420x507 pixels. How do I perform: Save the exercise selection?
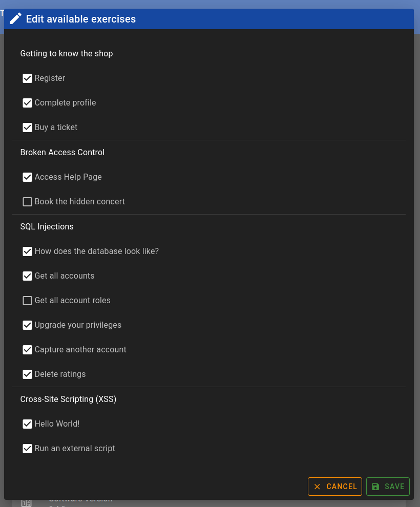point(388,487)
